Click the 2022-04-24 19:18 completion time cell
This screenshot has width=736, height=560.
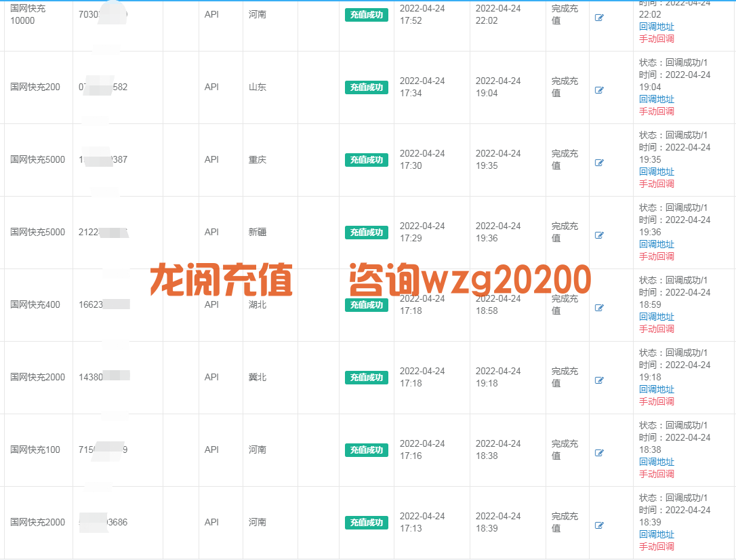click(x=498, y=377)
